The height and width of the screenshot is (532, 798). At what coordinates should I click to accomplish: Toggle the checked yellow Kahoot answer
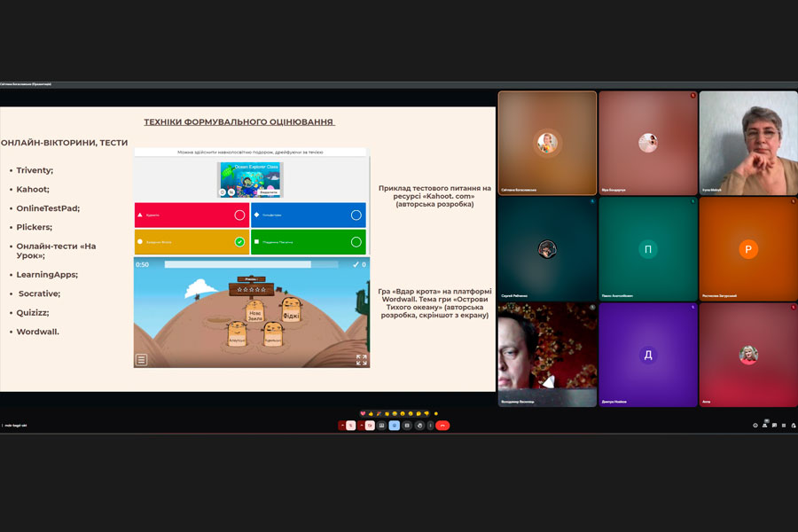[239, 241]
